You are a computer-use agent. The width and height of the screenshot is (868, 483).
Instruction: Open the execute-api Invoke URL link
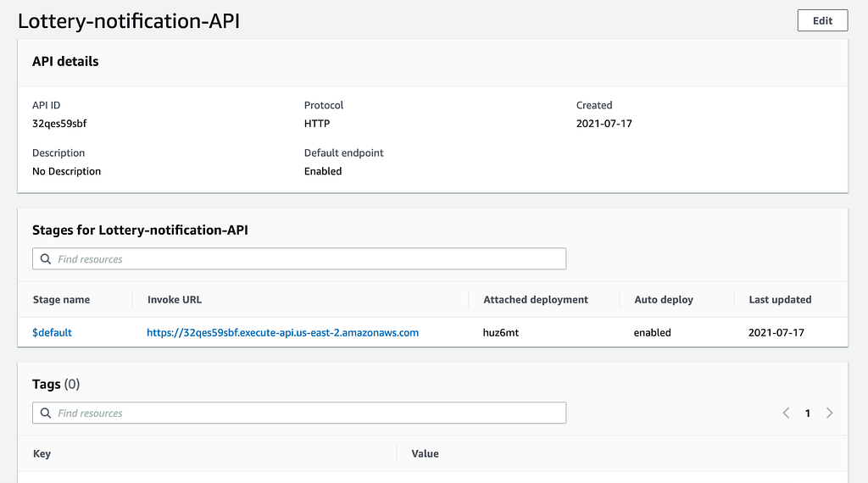point(282,332)
